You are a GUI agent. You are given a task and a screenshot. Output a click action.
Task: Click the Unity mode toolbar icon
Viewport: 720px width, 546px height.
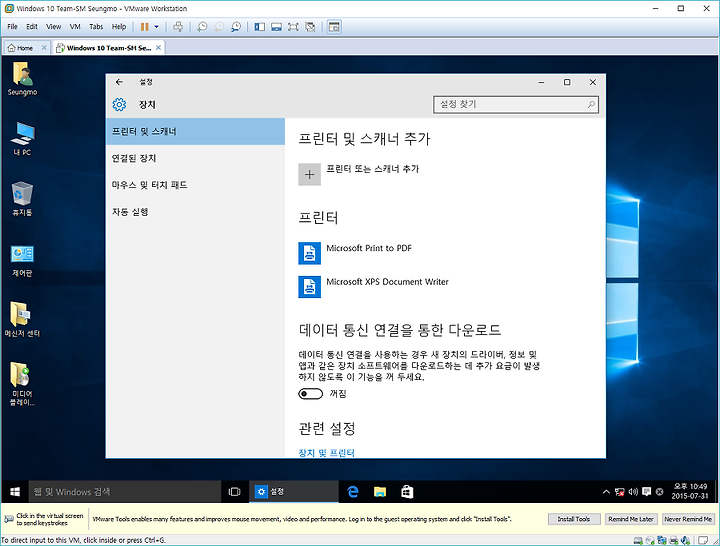pyautogui.click(x=310, y=27)
